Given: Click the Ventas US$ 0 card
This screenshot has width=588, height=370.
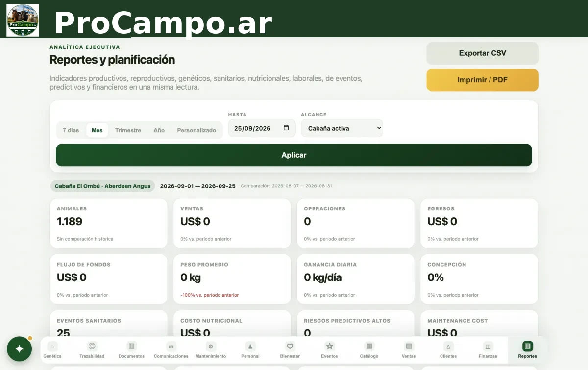Looking at the screenshot, I should click(232, 223).
